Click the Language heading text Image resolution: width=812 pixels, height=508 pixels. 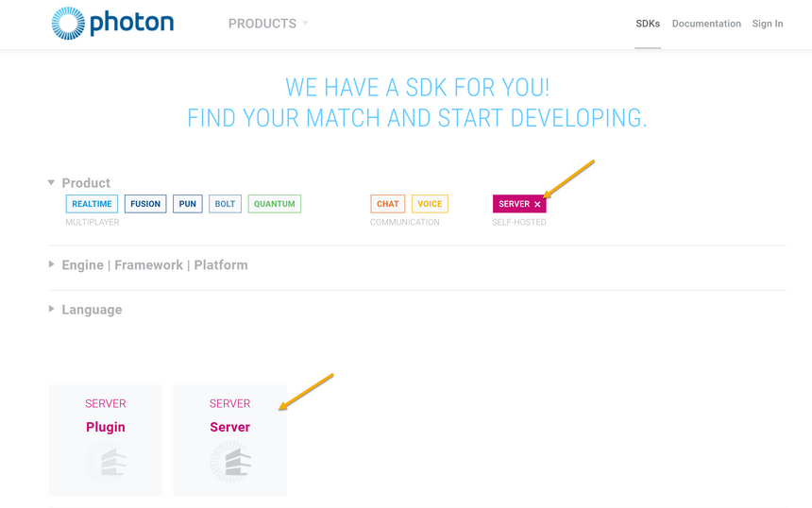[x=93, y=310]
